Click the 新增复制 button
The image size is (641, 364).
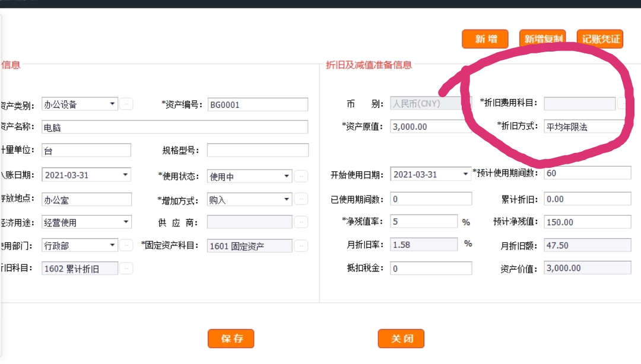542,39
